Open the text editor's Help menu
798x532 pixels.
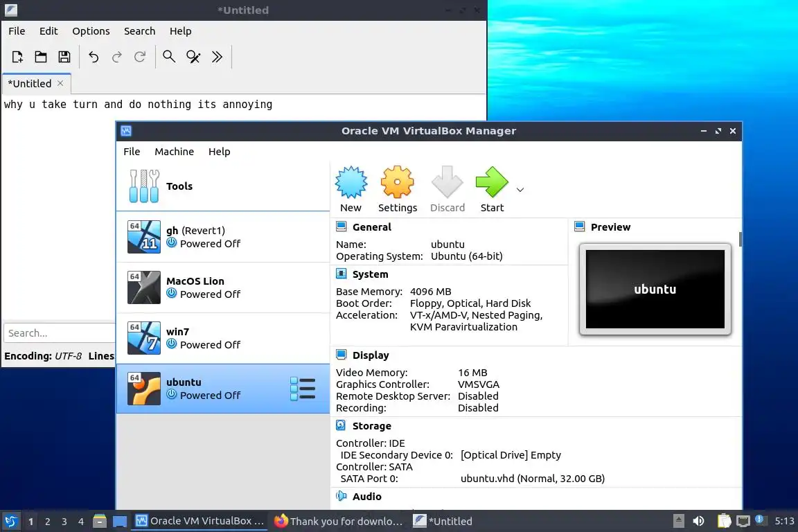click(180, 31)
